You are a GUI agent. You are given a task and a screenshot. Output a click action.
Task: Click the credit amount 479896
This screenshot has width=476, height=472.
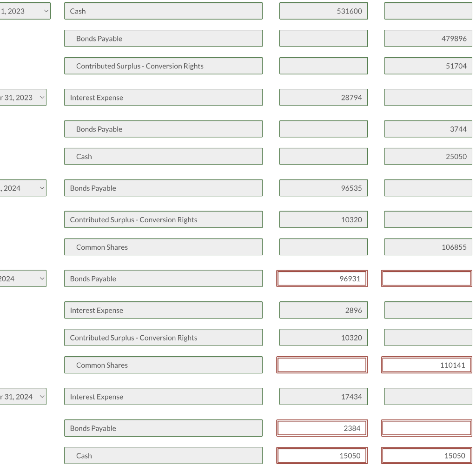[428, 39]
